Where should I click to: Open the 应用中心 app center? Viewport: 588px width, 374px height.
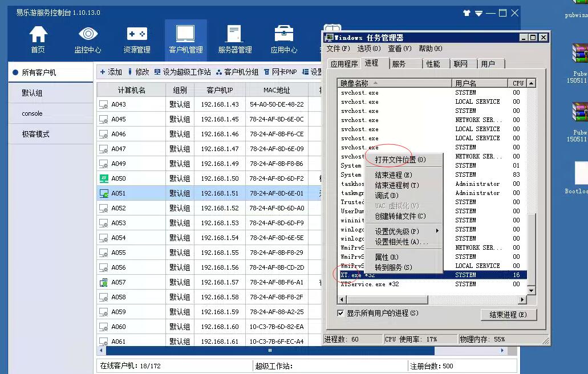pos(284,39)
